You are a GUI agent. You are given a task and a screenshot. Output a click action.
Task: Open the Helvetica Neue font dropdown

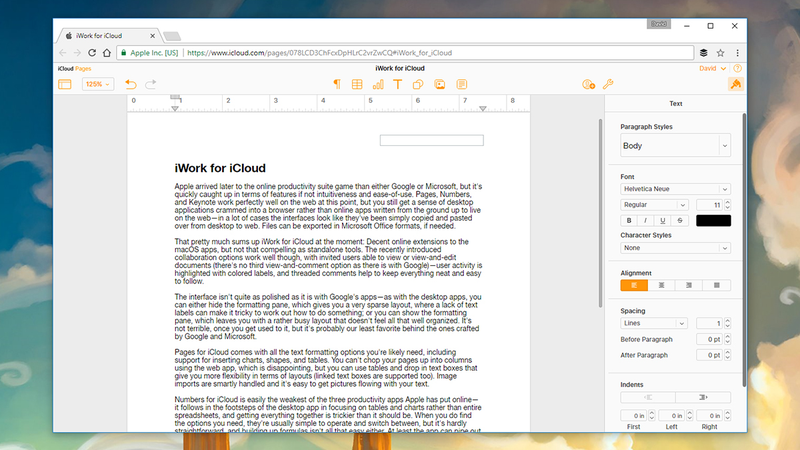[676, 189]
